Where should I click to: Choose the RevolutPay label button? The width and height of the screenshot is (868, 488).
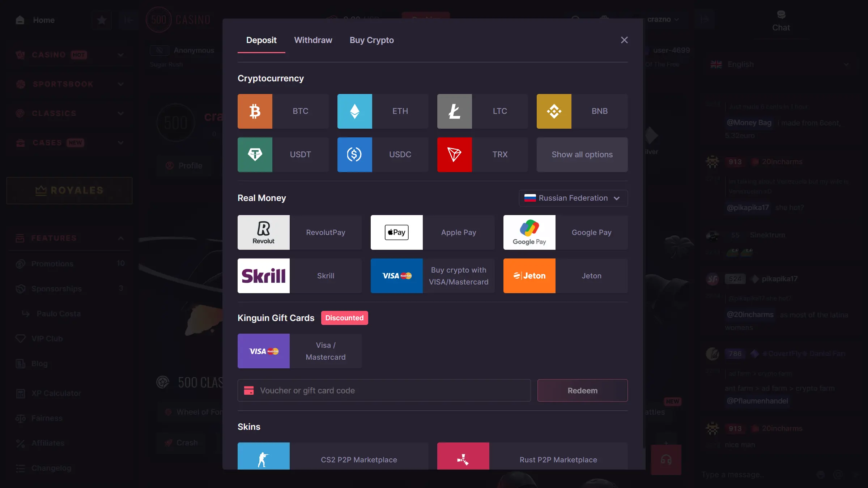[325, 232]
